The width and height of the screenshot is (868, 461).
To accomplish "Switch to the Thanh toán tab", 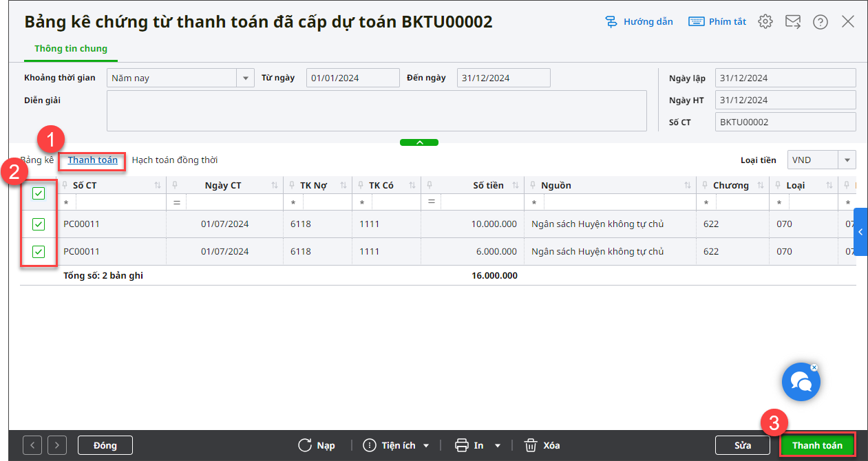I will [93, 160].
